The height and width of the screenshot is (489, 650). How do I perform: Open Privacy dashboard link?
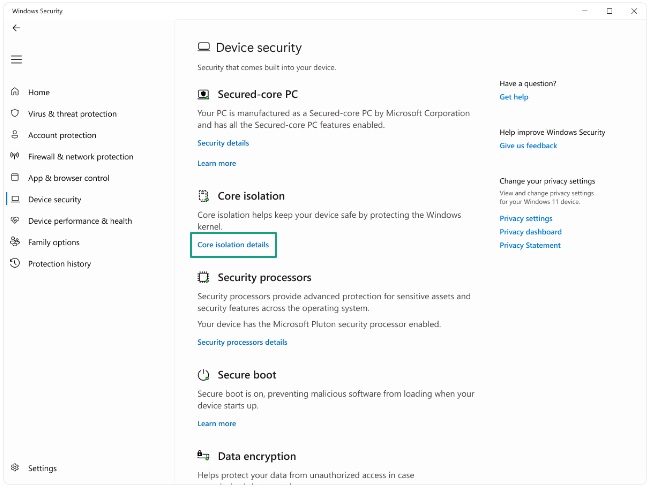[530, 232]
